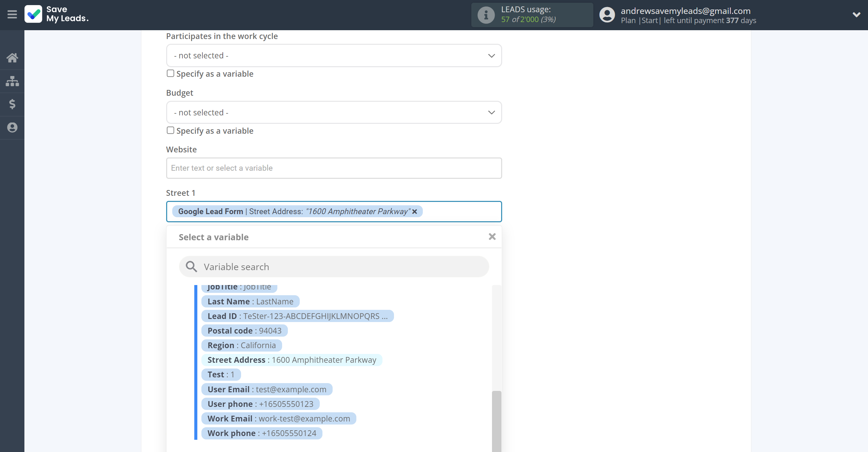Click the LEADS usage info icon
This screenshot has height=452, width=868.
[x=486, y=15]
